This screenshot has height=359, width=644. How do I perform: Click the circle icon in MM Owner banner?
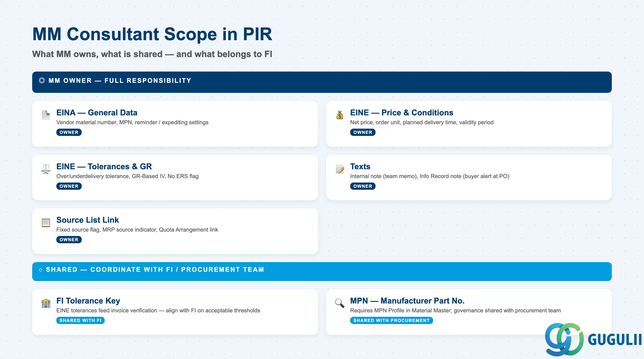pyautogui.click(x=42, y=80)
